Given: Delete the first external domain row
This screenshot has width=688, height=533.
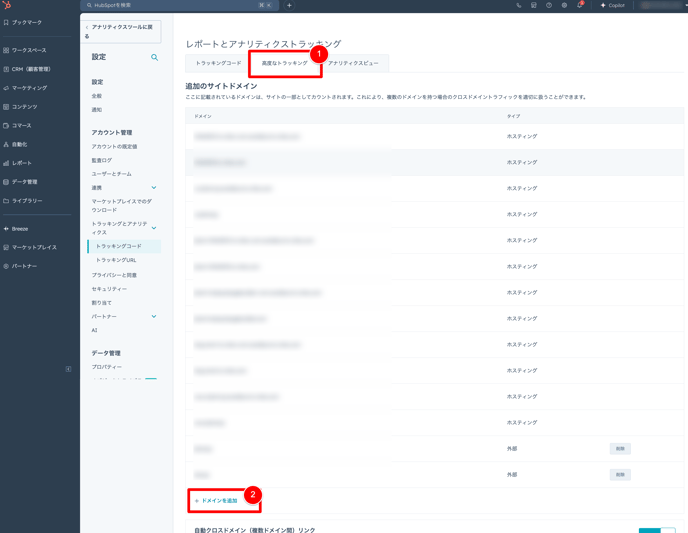Looking at the screenshot, I should 620,449.
